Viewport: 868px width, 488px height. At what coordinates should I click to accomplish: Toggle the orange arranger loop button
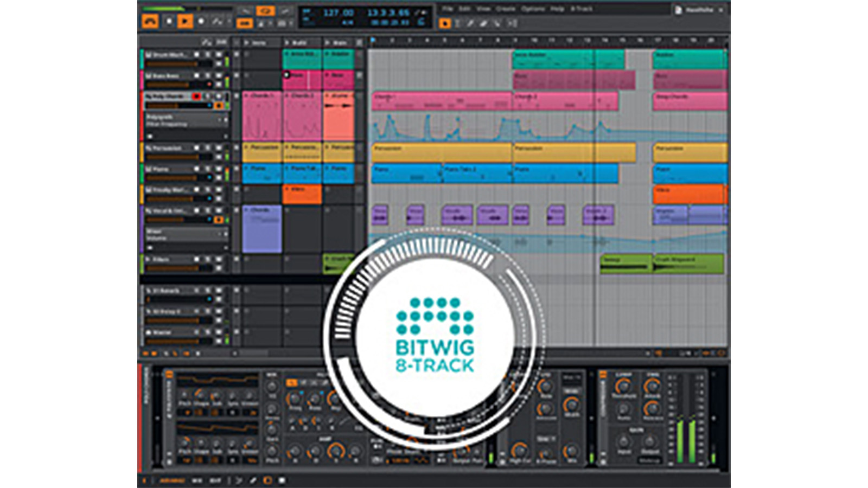[x=265, y=11]
